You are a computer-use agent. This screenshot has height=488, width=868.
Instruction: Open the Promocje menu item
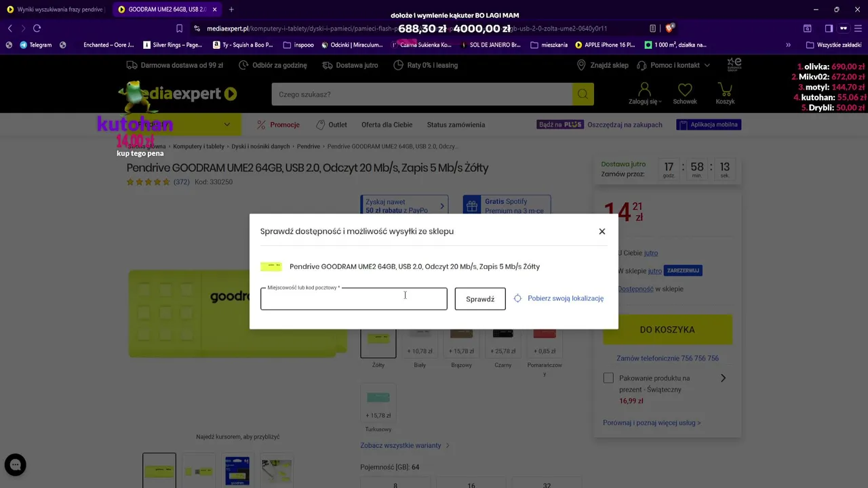[x=278, y=125]
